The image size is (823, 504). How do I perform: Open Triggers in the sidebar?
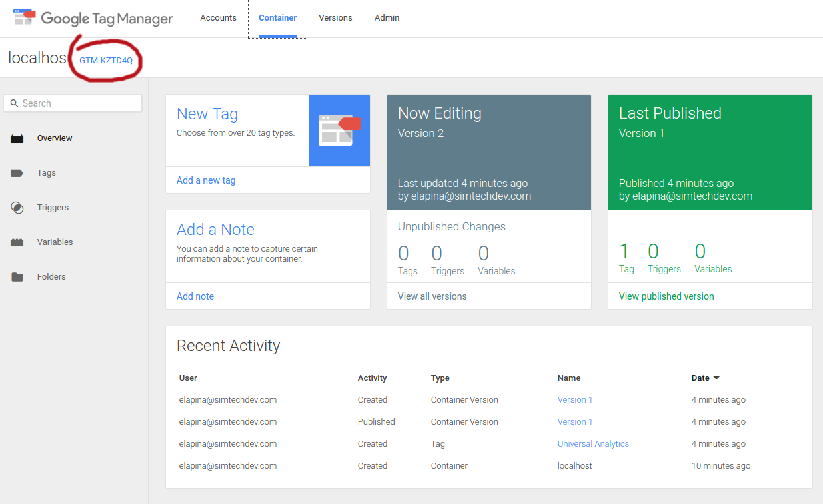[x=53, y=208]
